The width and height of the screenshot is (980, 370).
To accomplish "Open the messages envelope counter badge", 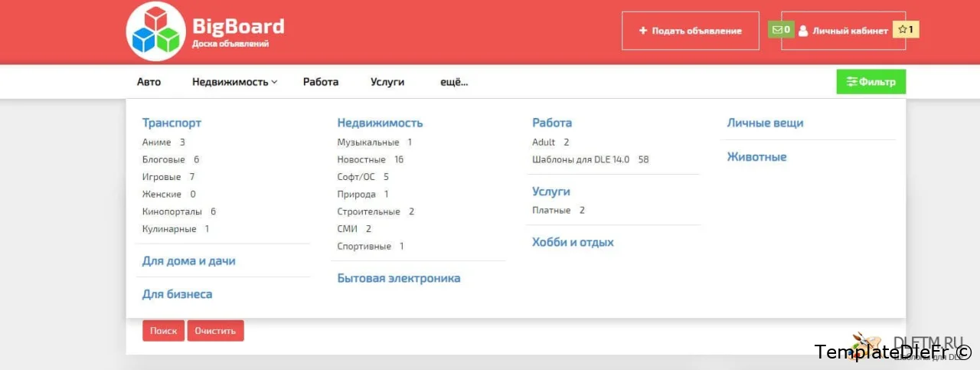I will [780, 30].
